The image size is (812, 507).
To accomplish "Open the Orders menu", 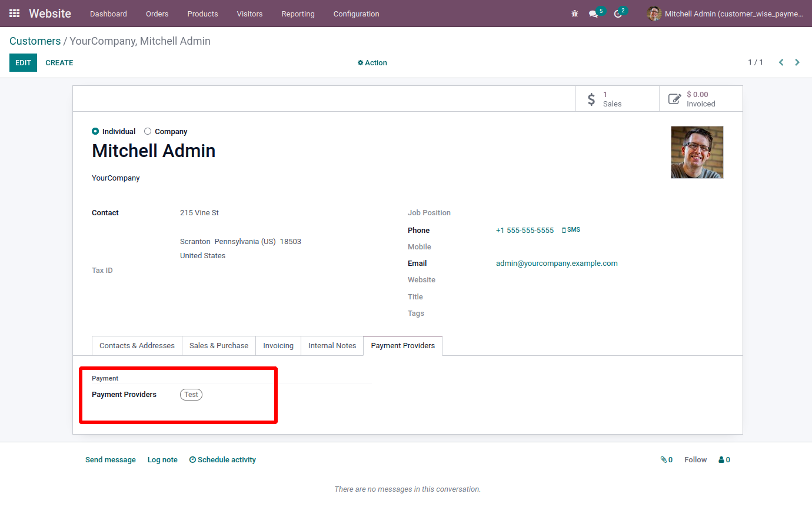I will [x=157, y=14].
